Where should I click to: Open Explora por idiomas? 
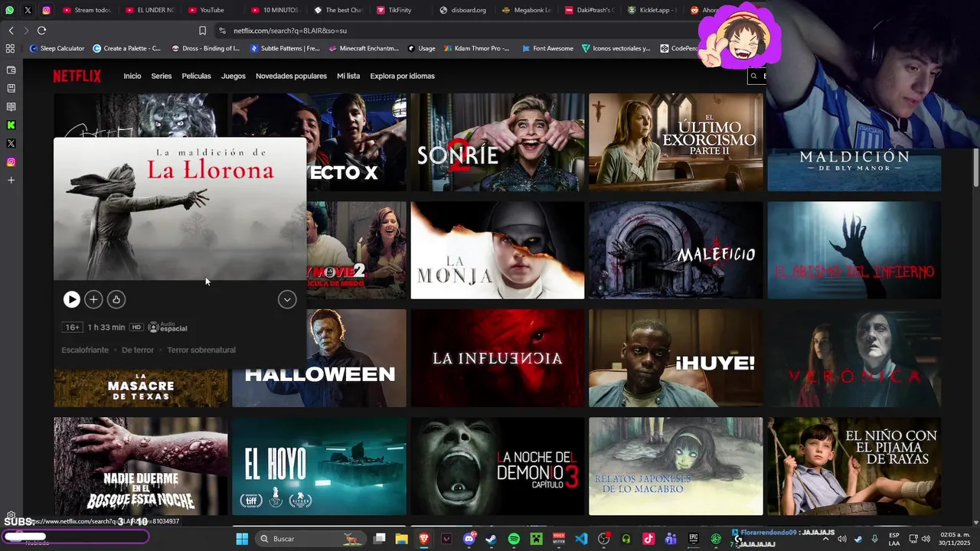coord(402,76)
